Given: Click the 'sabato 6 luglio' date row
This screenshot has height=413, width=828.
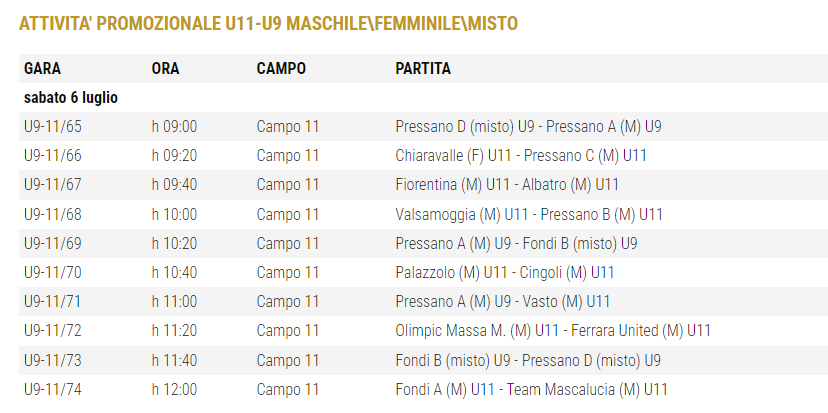Looking at the screenshot, I should coord(71,98).
